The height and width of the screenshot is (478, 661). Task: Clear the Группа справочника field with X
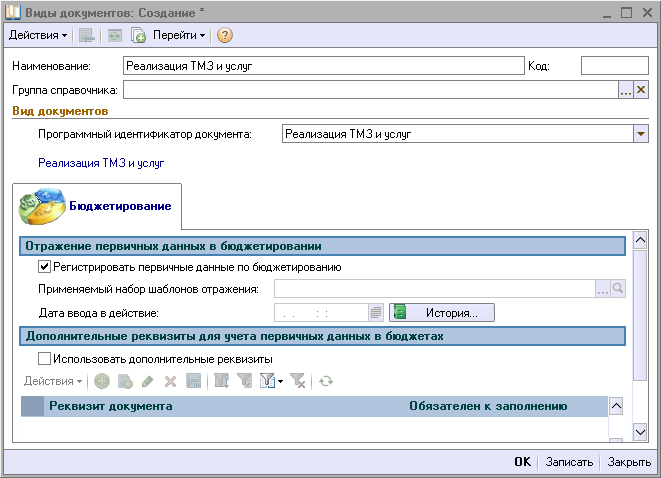point(641,90)
